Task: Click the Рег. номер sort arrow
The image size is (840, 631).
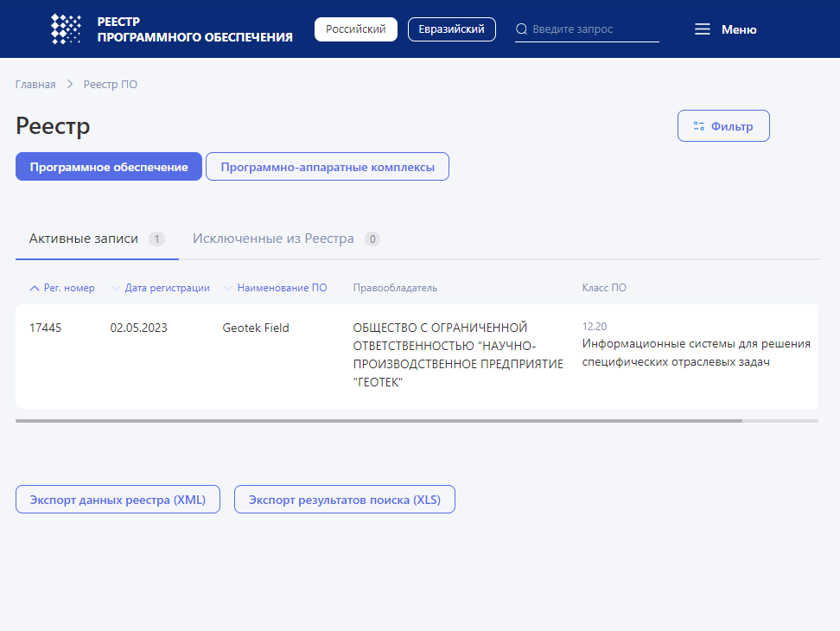Action: [x=35, y=288]
